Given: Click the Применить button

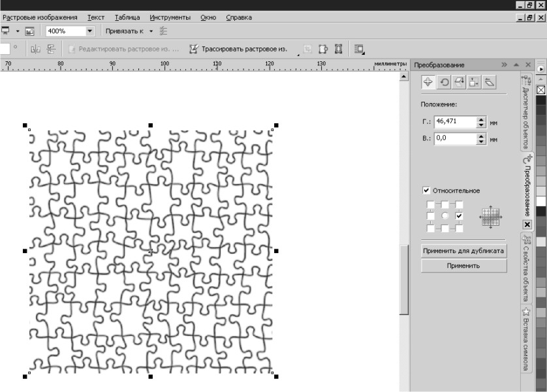Looking at the screenshot, I should [x=463, y=266].
